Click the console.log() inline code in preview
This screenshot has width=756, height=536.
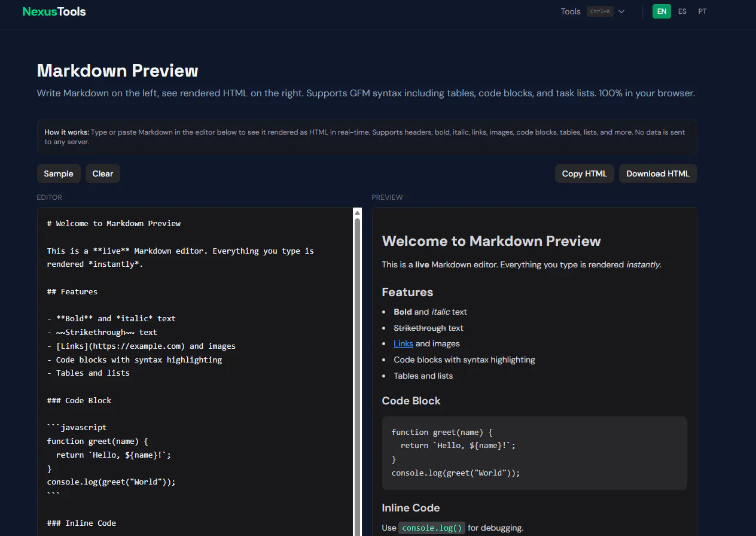[432, 528]
